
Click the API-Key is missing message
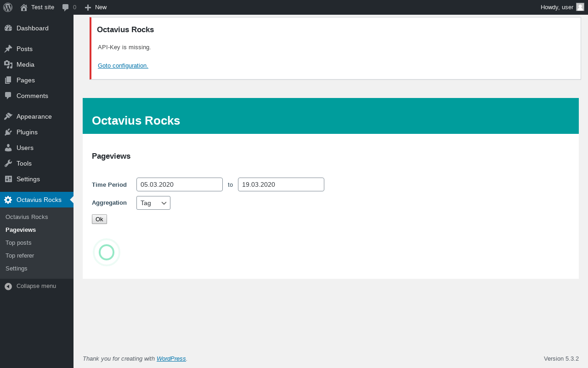124,47
